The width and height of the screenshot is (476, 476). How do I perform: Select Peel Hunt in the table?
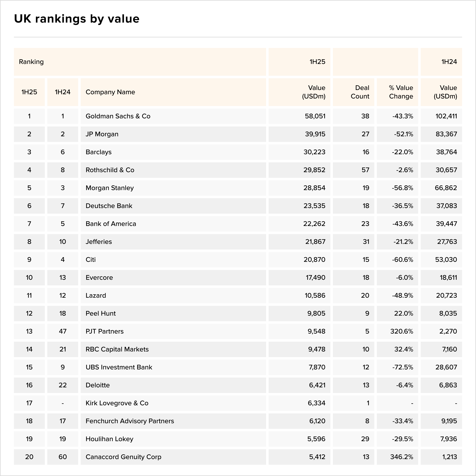tap(100, 314)
